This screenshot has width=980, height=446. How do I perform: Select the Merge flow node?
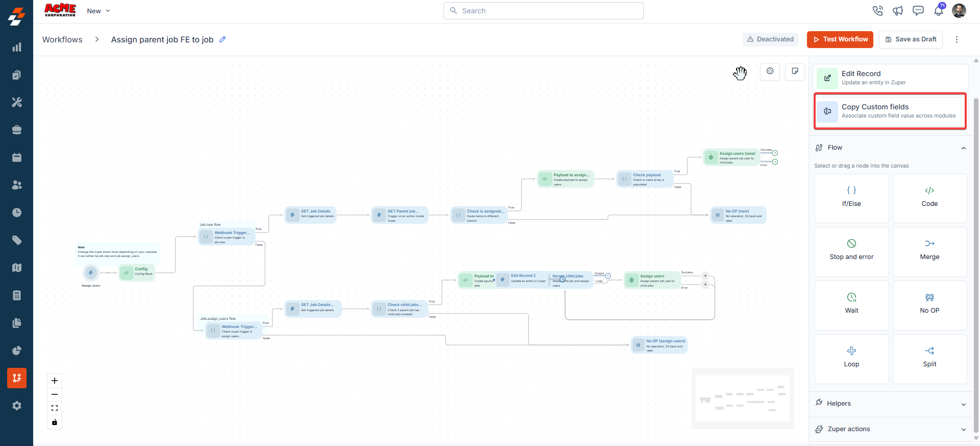click(x=929, y=251)
